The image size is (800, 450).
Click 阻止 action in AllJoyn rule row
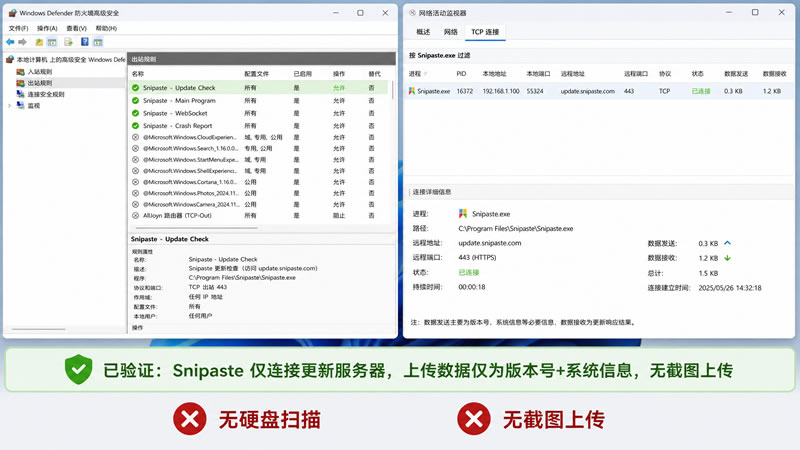point(339,216)
